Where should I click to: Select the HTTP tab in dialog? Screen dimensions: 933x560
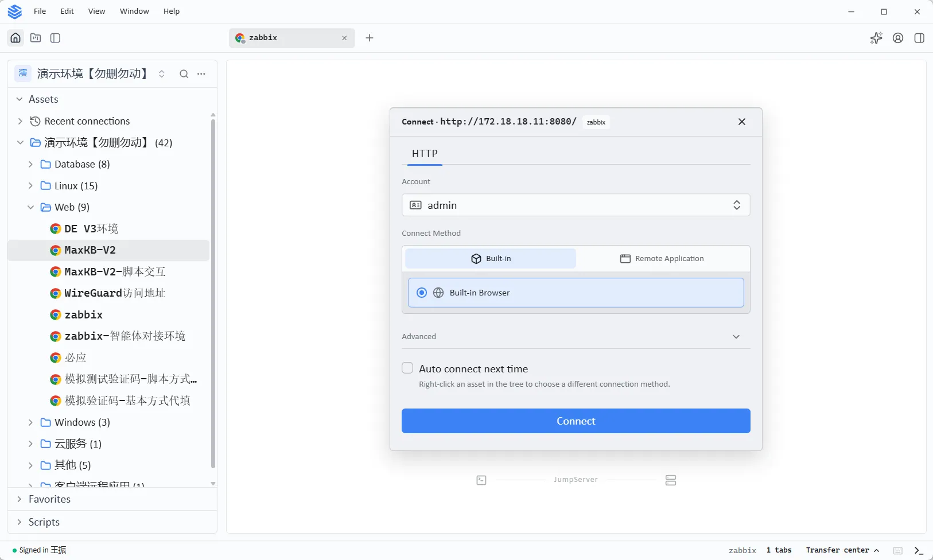[425, 154]
